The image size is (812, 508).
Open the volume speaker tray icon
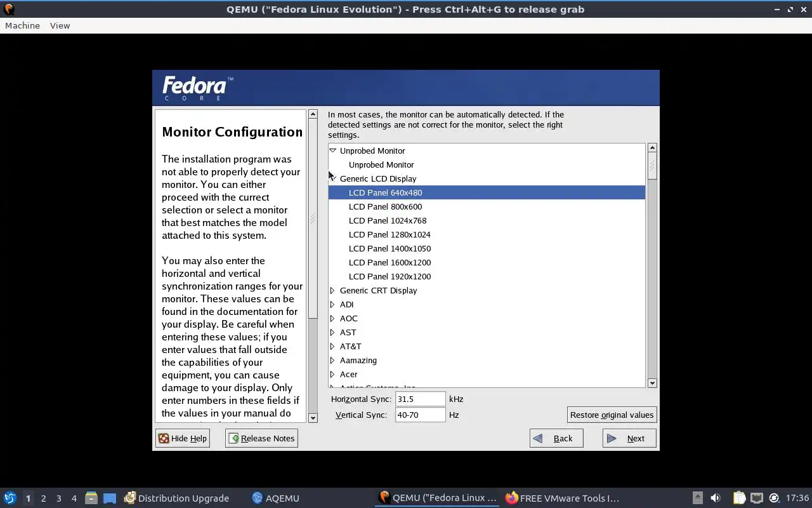716,498
